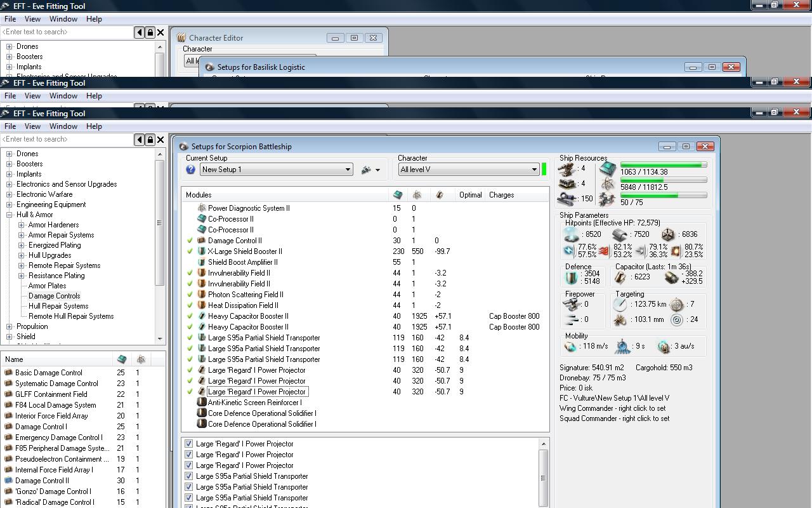Click the powergrid icon beside 5848 / 11812.5

point(608,184)
